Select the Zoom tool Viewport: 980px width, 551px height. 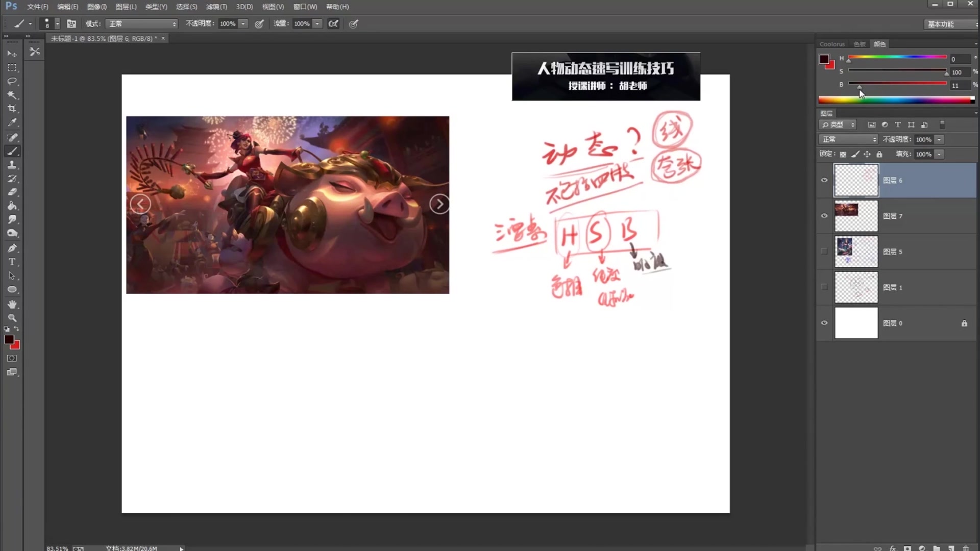12,318
